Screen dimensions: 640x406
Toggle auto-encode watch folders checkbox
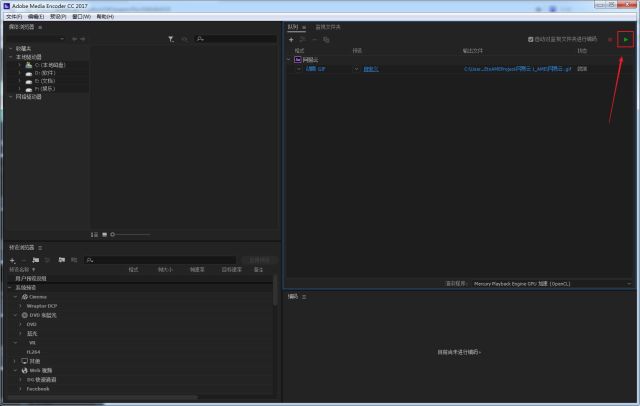(531, 39)
